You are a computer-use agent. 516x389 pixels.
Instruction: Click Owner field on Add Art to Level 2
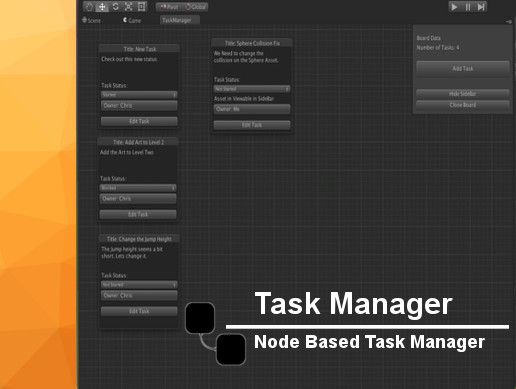138,199
